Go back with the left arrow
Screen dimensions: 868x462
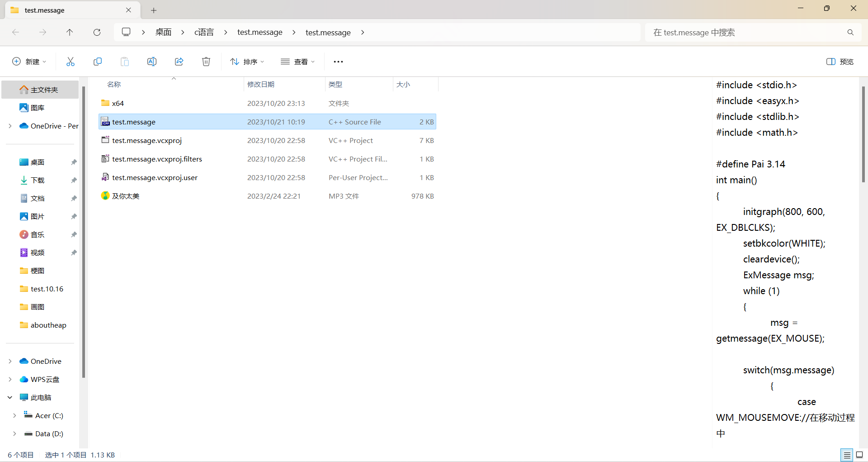(x=16, y=32)
